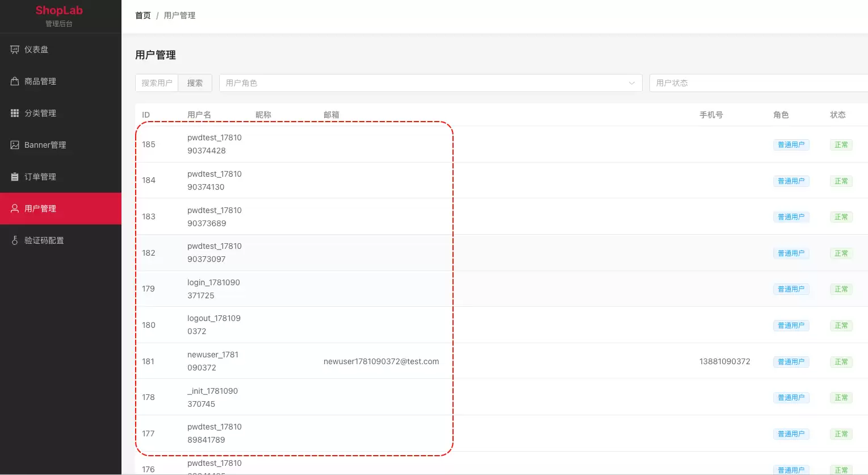The width and height of the screenshot is (868, 475).
Task: Go to 分类管理 in sidebar
Action: click(x=61, y=113)
